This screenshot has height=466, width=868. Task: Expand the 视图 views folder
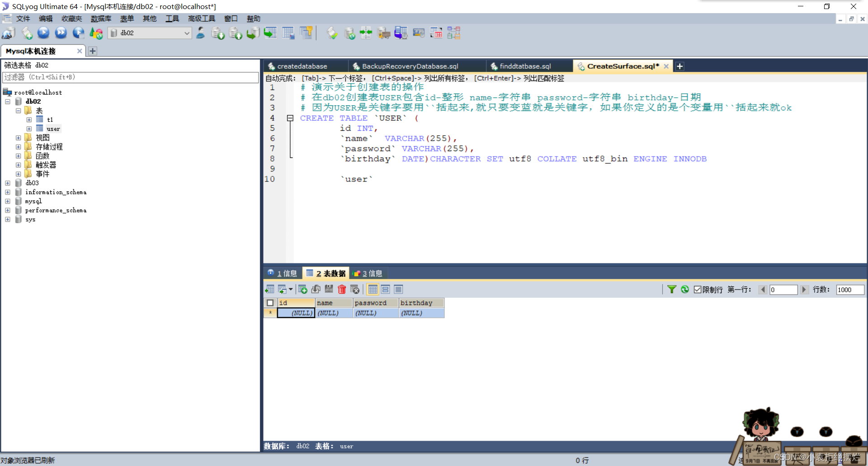[18, 138]
